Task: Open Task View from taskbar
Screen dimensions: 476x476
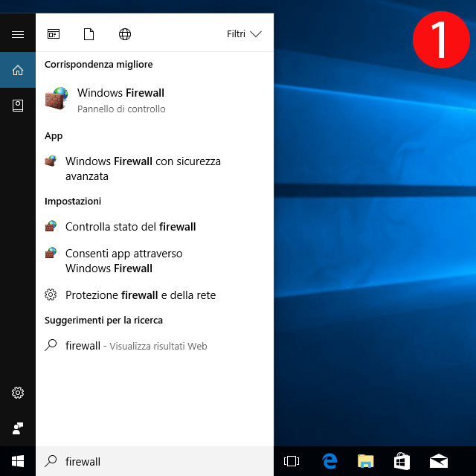Action: [292, 462]
